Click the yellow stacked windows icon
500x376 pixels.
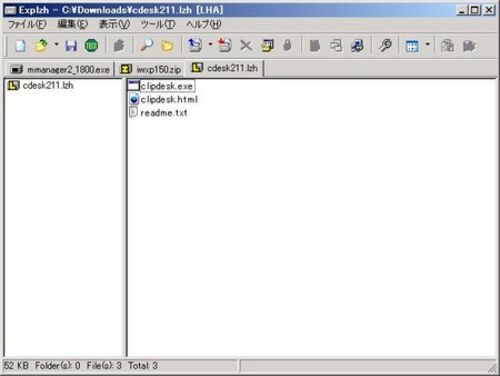coord(267,46)
